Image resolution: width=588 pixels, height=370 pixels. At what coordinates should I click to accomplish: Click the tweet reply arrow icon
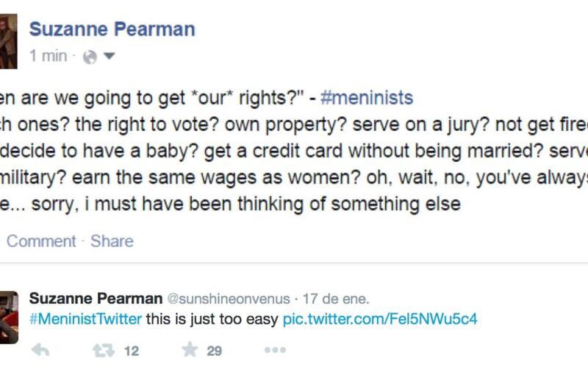click(x=40, y=350)
